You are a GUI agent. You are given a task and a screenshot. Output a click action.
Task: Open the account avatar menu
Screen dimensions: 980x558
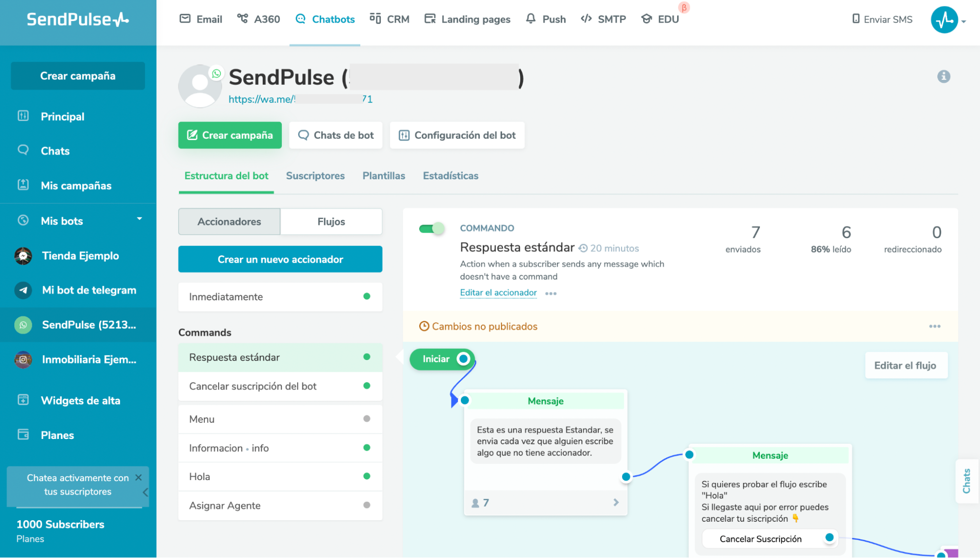pyautogui.click(x=944, y=20)
